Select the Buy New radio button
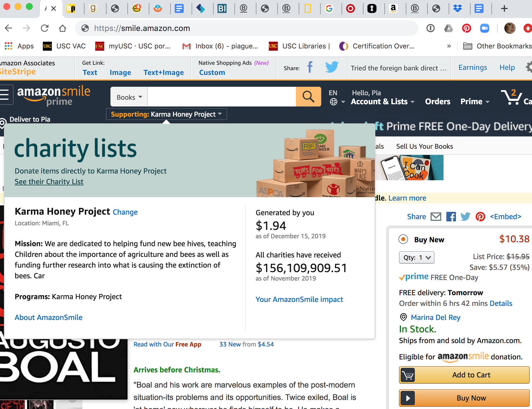The width and height of the screenshot is (532, 409). tap(403, 239)
